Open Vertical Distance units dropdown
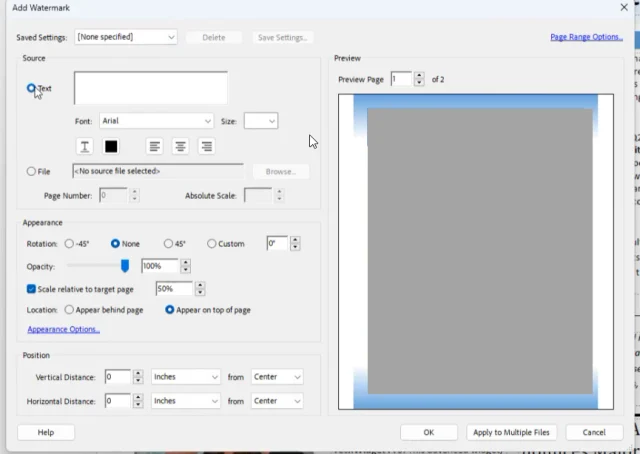The width and height of the screenshot is (640, 454). click(186, 377)
